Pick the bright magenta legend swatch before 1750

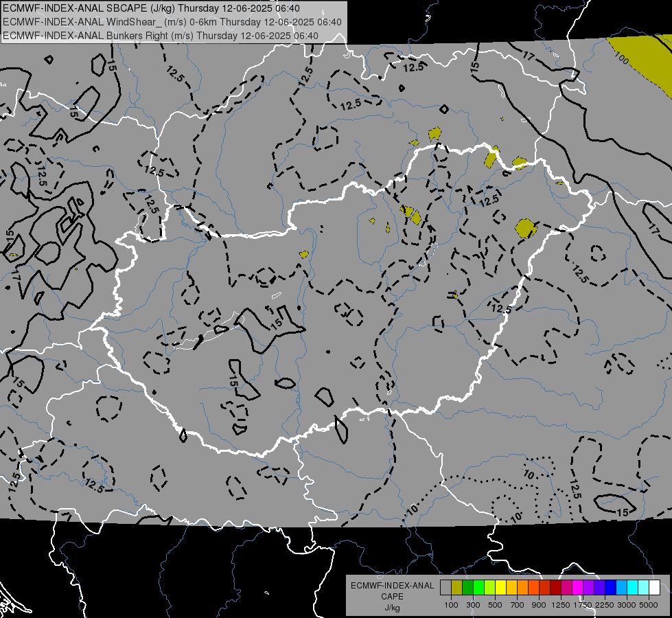tap(577, 588)
